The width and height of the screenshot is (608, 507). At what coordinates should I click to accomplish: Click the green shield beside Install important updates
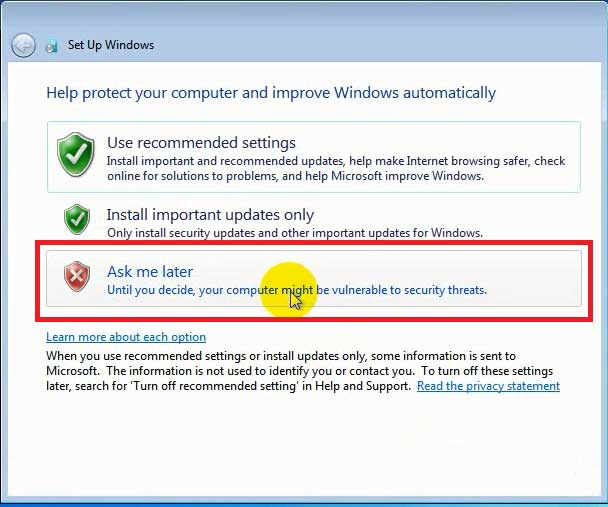click(x=76, y=219)
